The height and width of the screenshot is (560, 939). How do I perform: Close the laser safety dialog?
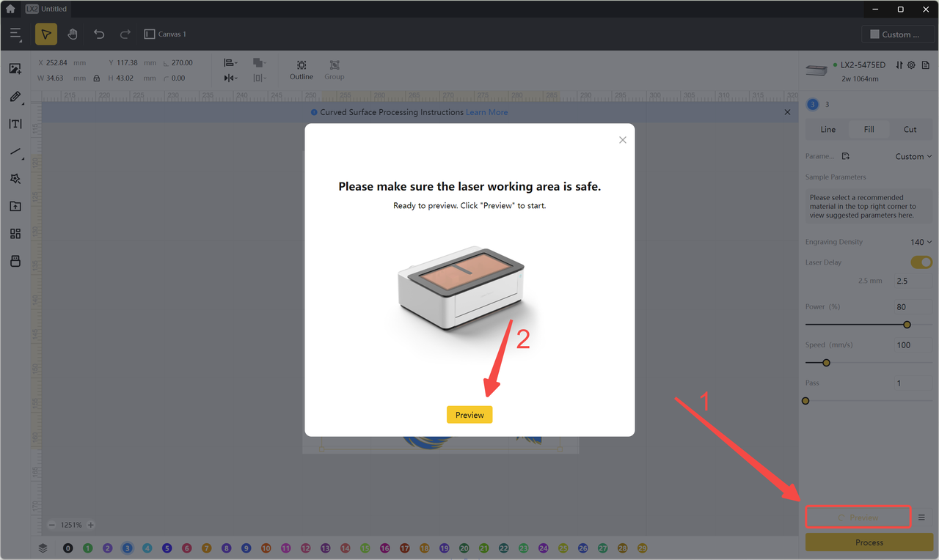pyautogui.click(x=623, y=140)
